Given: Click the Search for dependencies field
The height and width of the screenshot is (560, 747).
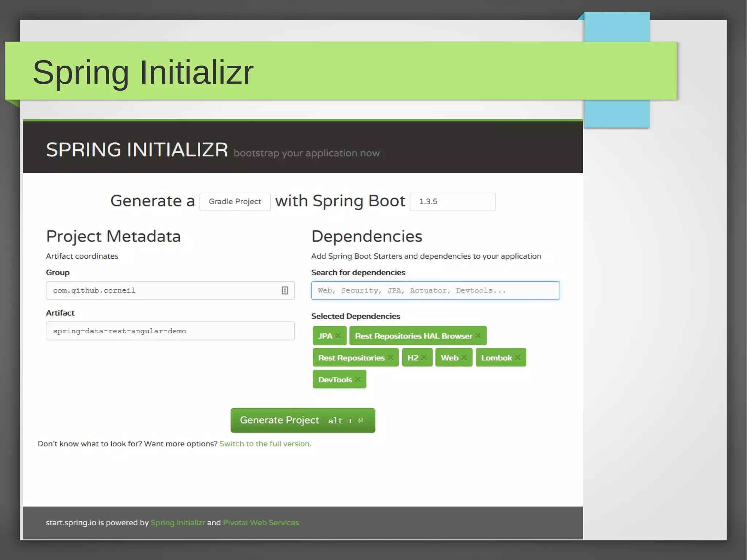Looking at the screenshot, I should click(x=435, y=290).
